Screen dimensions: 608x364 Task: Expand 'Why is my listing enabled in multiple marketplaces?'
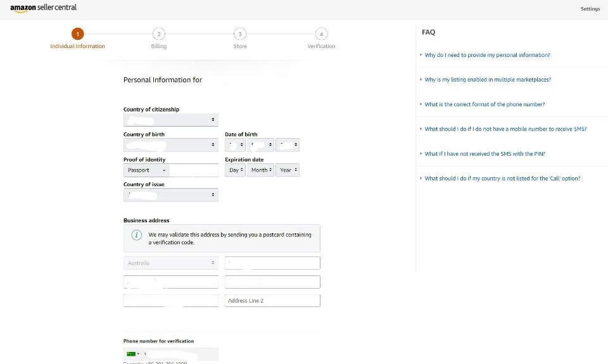coord(488,80)
